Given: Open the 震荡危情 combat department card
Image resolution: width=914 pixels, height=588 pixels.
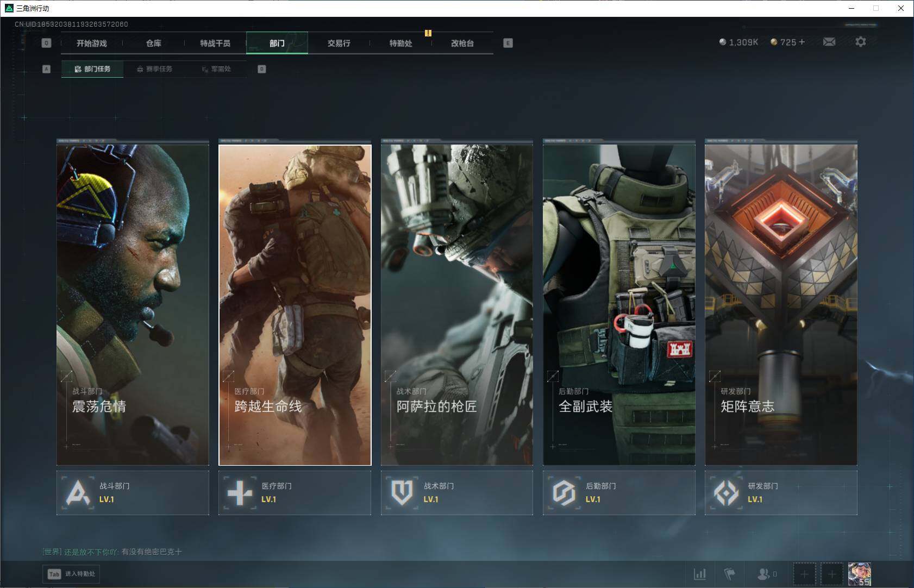Looking at the screenshot, I should 133,302.
